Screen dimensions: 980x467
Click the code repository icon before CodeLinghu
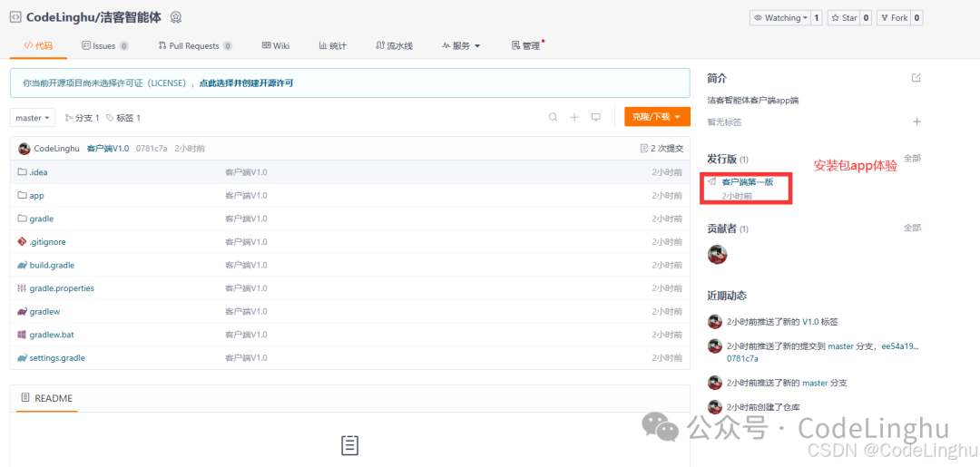(x=15, y=17)
